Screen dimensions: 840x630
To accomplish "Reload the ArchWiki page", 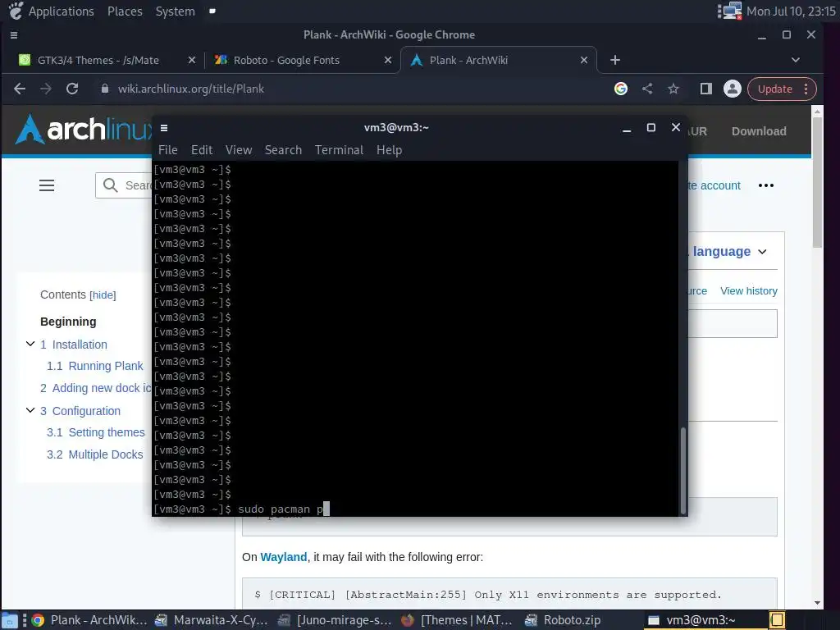I will click(x=72, y=89).
